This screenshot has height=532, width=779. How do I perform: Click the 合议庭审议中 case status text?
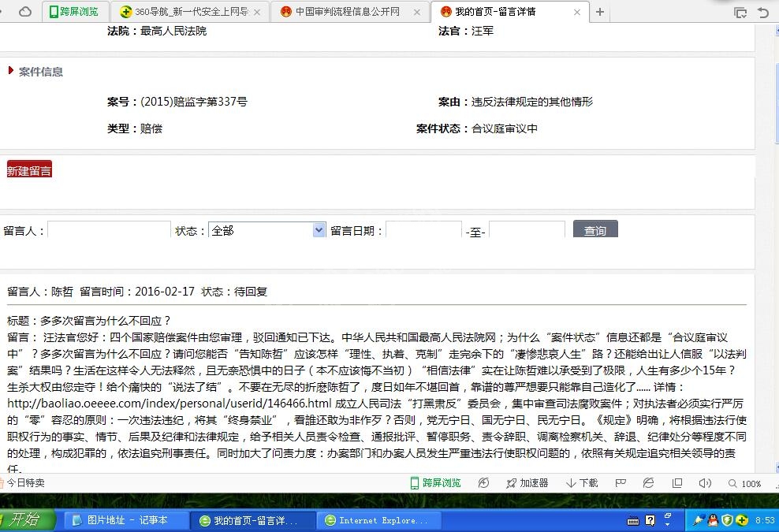pyautogui.click(x=505, y=128)
